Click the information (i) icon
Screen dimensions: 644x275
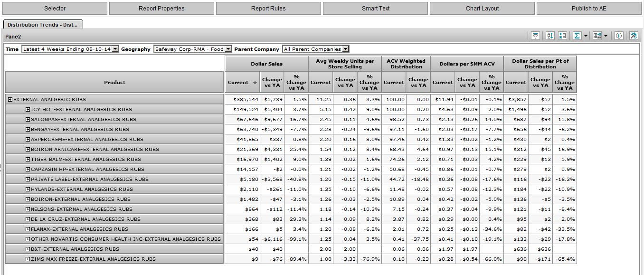coord(619,36)
